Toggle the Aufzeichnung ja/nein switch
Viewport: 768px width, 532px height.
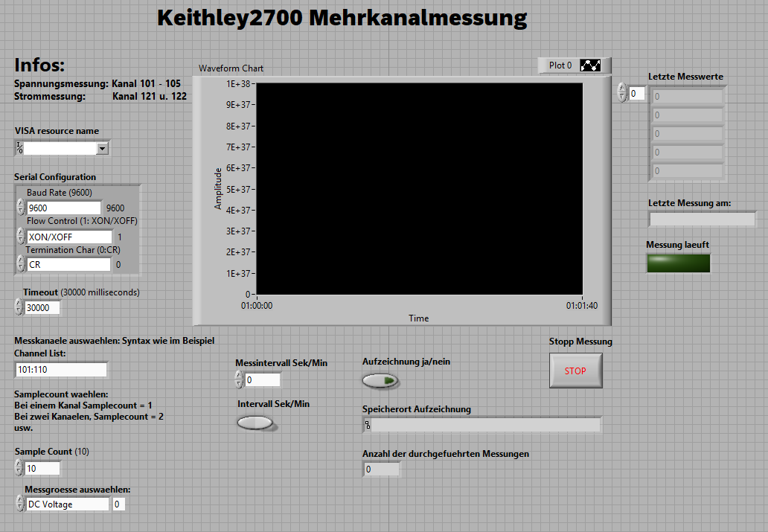click(380, 381)
